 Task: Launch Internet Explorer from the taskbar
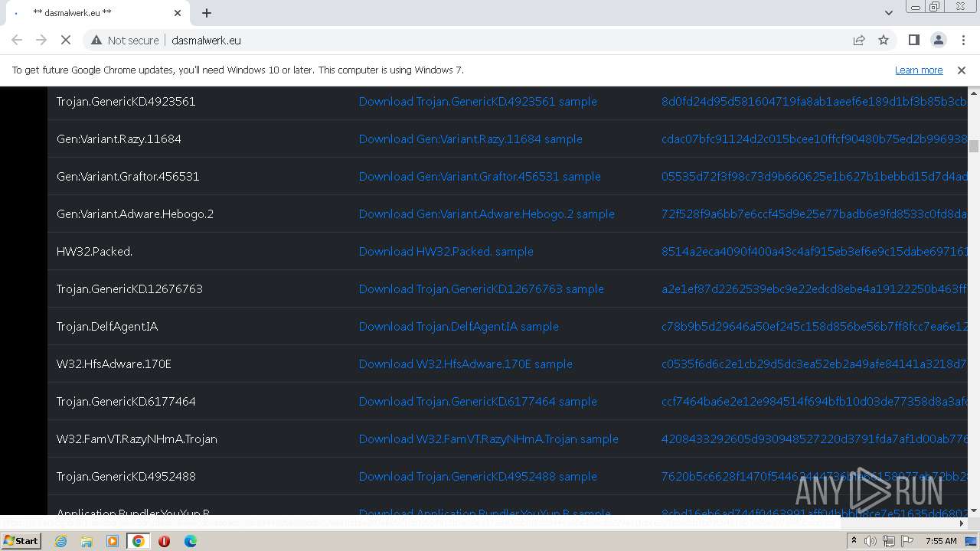click(x=60, y=541)
